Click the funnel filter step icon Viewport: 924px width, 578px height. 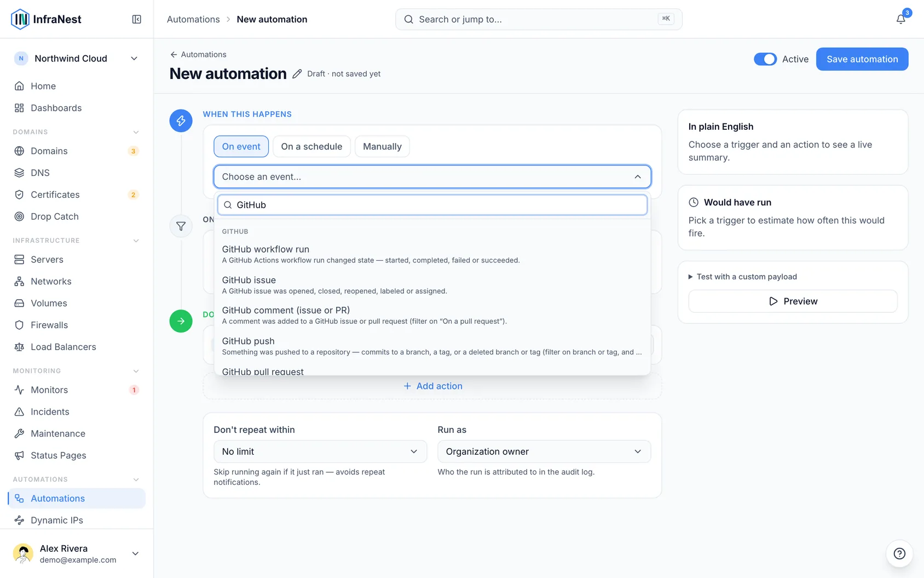(181, 226)
